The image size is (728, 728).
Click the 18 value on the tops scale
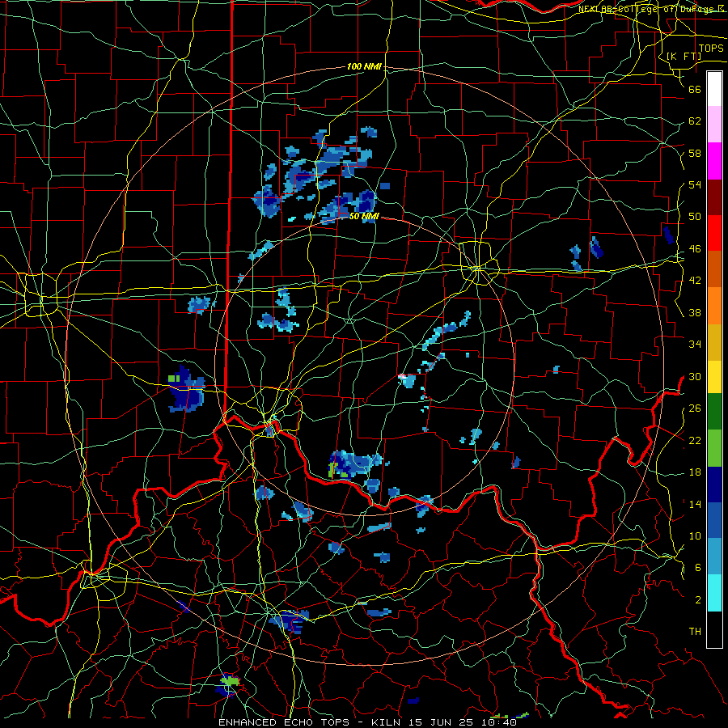[x=695, y=472]
